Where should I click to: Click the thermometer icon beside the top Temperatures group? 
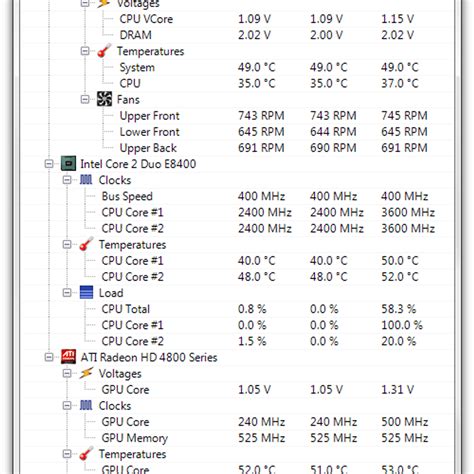coord(104,51)
